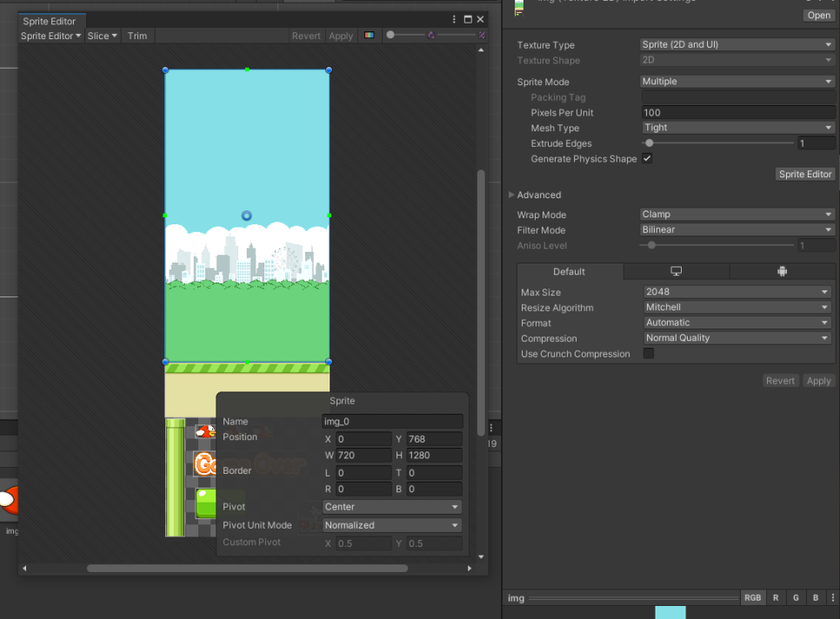Apply the sprite import settings
Viewport: 840px width, 619px height.
tap(817, 380)
